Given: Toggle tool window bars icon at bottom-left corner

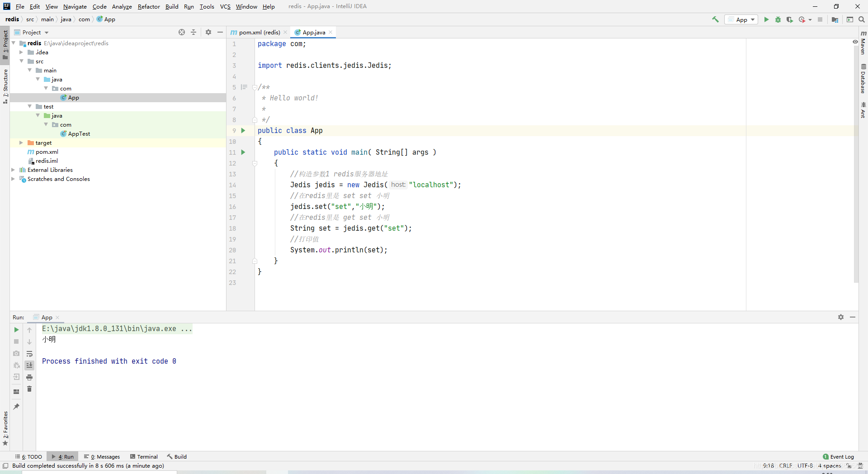Looking at the screenshot, I should pos(5,466).
